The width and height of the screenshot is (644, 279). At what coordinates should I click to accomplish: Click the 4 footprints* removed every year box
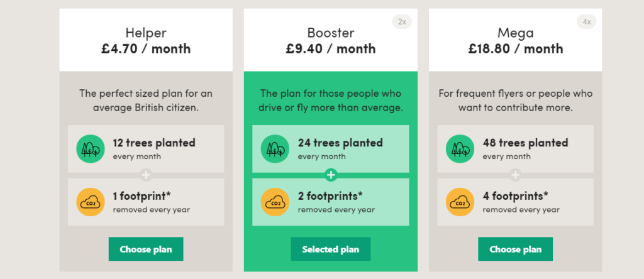pyautogui.click(x=516, y=202)
